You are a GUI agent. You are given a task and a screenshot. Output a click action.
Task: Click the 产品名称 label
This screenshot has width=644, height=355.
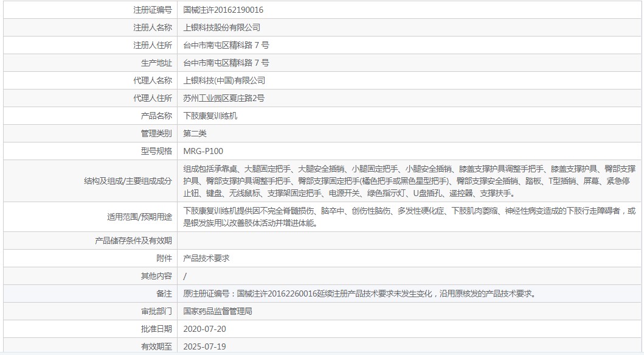[156, 116]
